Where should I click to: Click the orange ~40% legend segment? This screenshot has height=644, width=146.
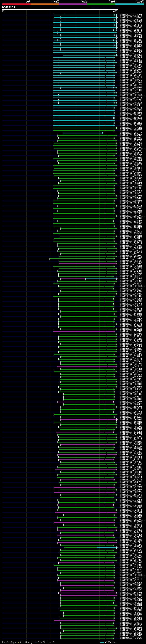click(45, 4)
